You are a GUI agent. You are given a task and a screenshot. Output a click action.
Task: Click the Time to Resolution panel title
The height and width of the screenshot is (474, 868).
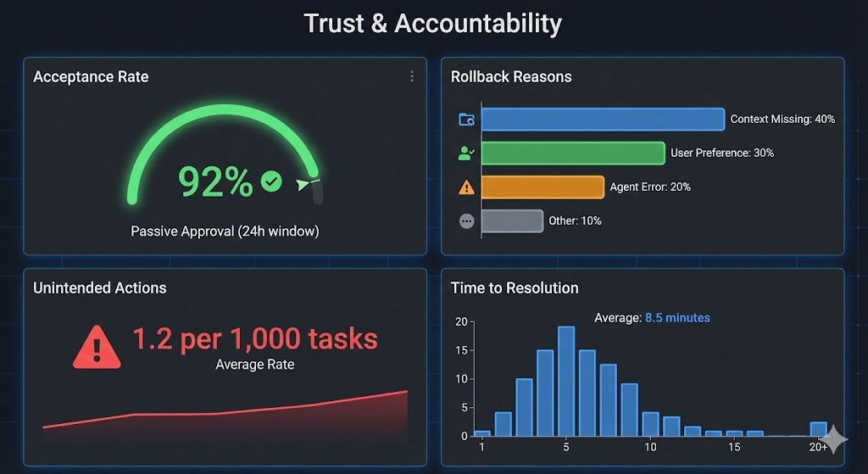[x=515, y=287]
